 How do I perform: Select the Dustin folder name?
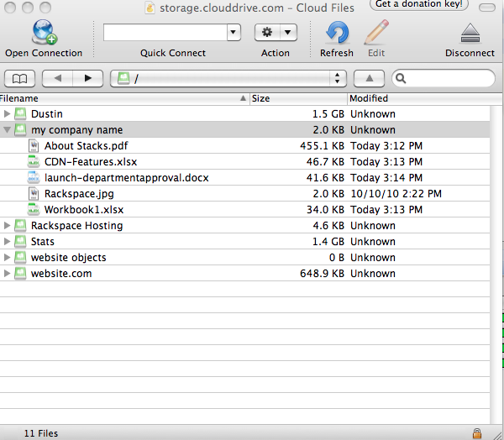(46, 113)
